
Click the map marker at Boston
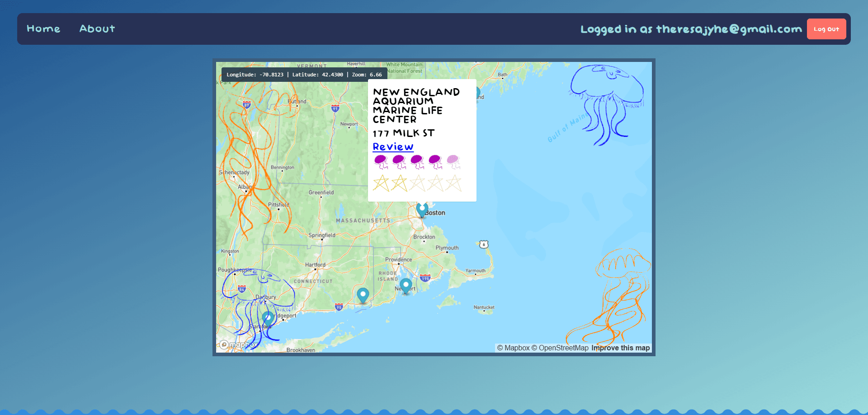pos(422,209)
